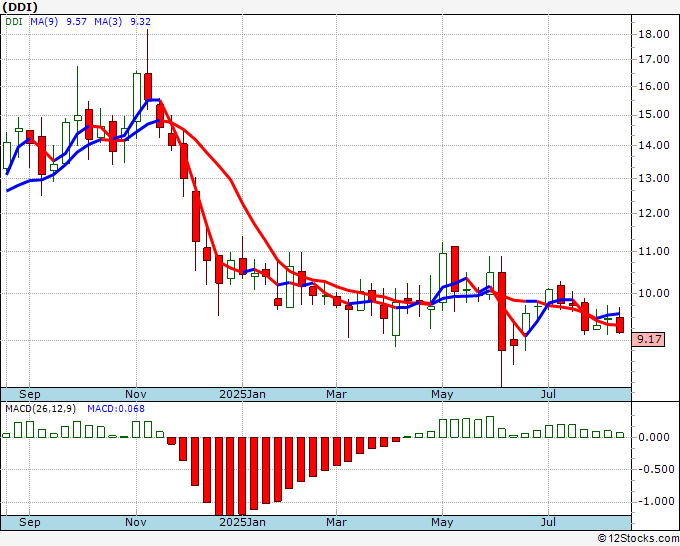
Task: Click 2025Jan on the price chart time axis
Action: (242, 395)
